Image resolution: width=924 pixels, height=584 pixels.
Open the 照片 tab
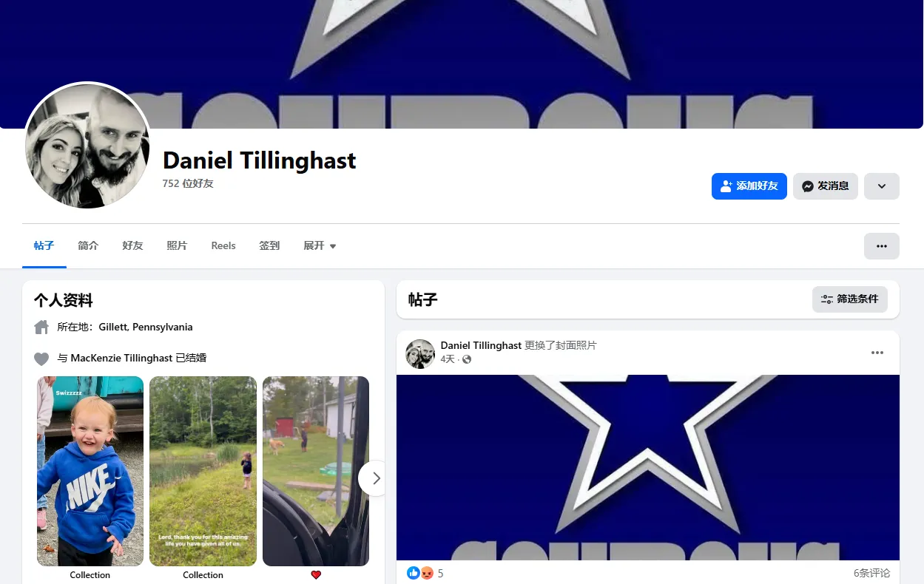click(177, 245)
